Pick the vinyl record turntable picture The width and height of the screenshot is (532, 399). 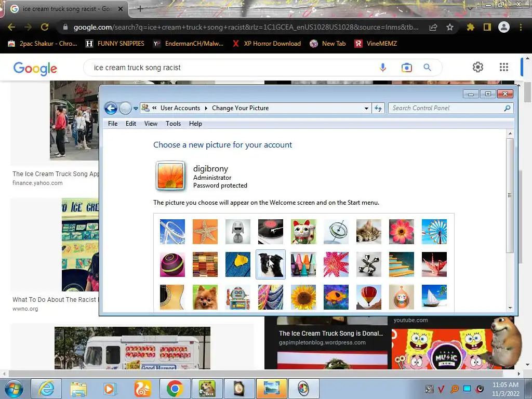[270, 232]
